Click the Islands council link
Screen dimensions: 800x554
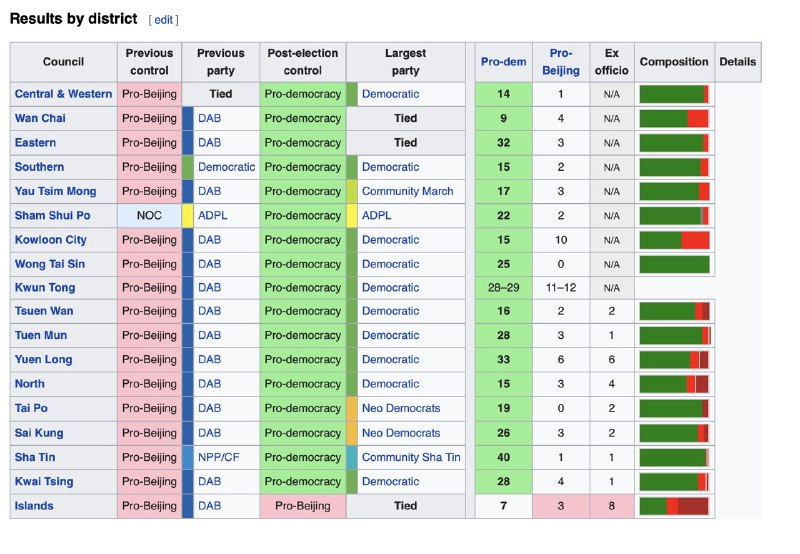coord(34,506)
